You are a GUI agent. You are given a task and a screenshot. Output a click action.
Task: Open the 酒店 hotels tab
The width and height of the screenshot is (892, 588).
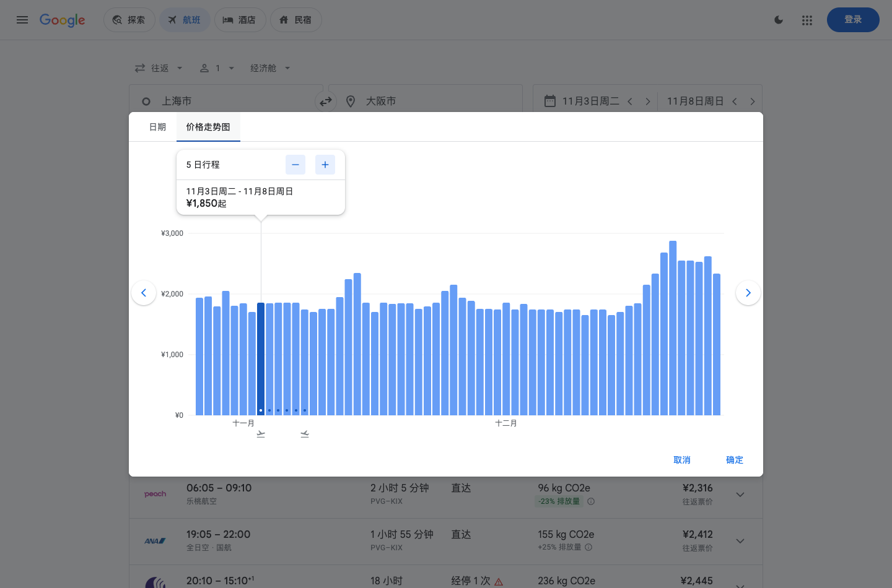pos(240,20)
